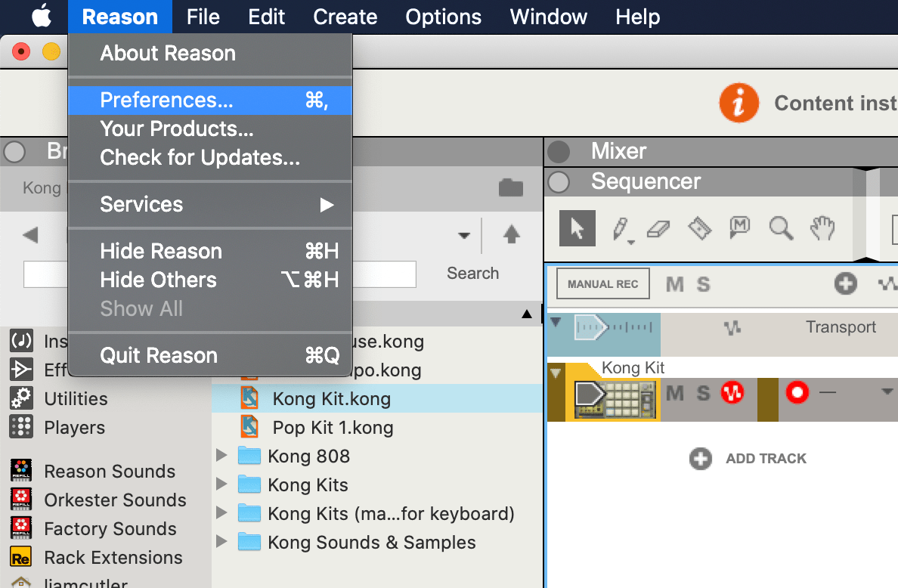Click the MANUAL REC button
The width and height of the screenshot is (898, 588).
coord(603,283)
